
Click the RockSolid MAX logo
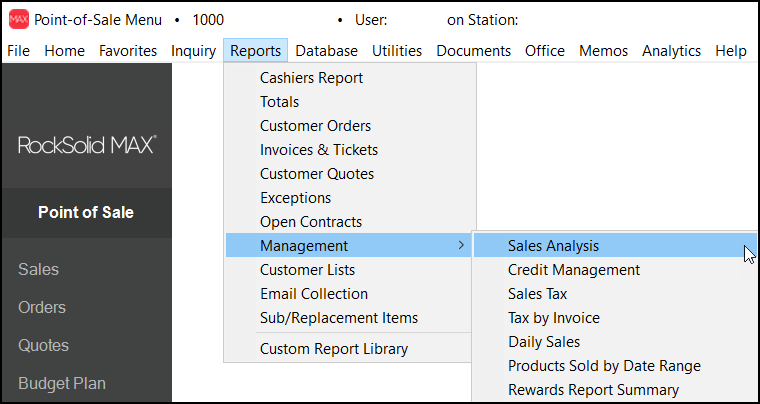[87, 145]
